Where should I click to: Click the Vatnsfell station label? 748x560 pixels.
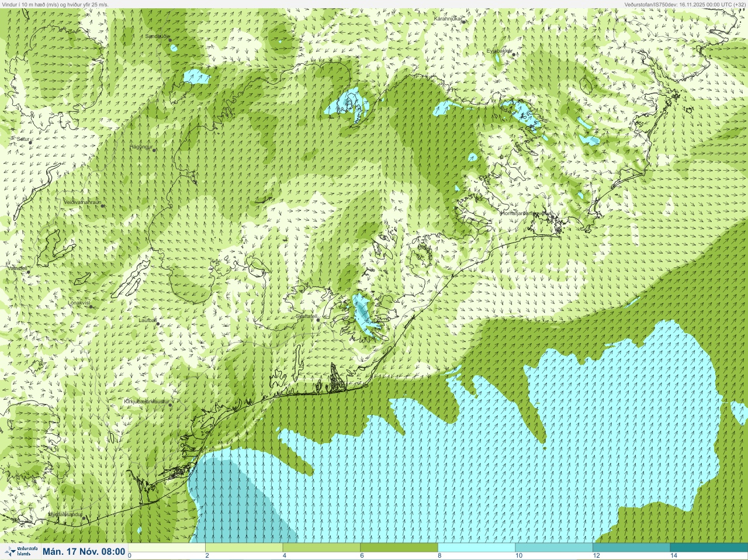pyautogui.click(x=17, y=268)
